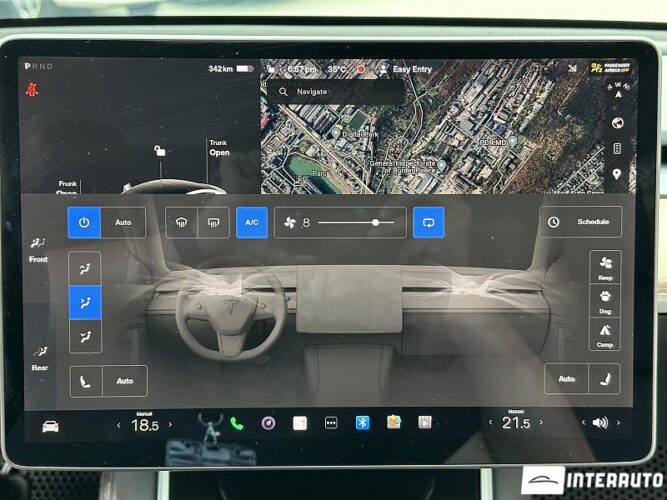667x500 pixels.
Task: Enable Keep climate mode
Action: [605, 267]
